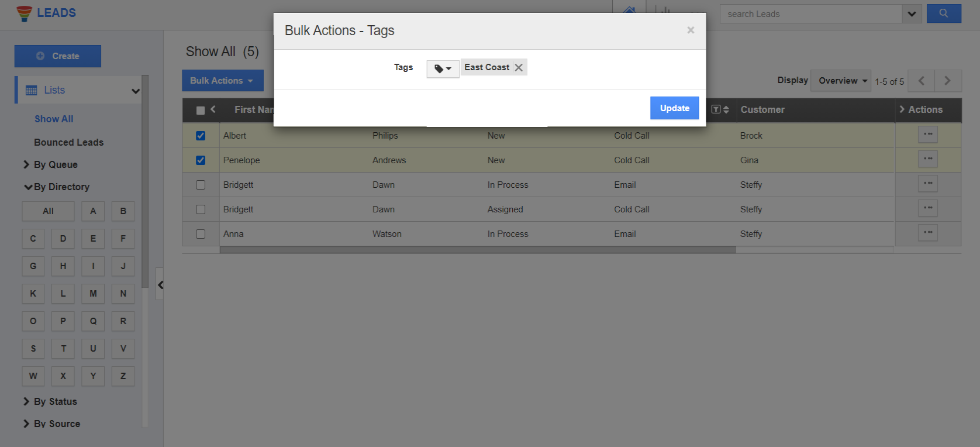Select Show All in sidebar
Viewport: 980px width, 447px height.
[x=54, y=119]
